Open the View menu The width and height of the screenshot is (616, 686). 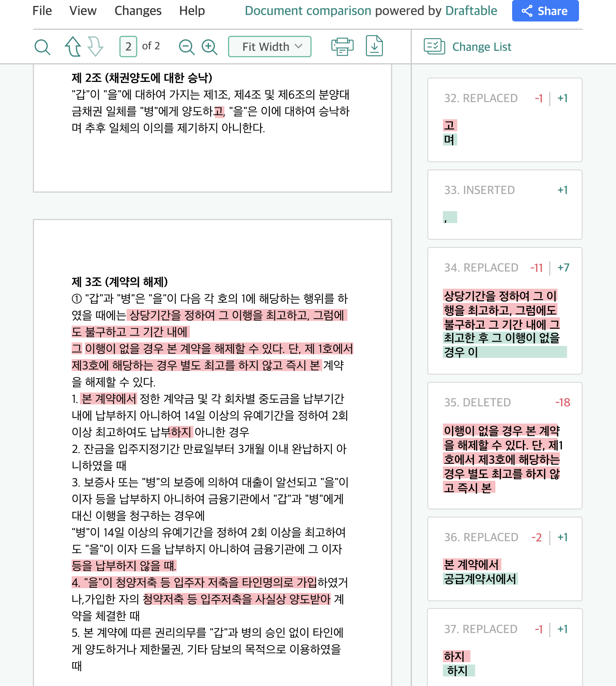83,11
